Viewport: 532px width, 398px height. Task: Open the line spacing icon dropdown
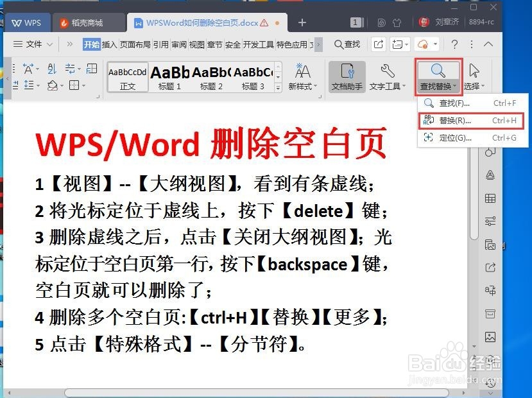pyautogui.click(x=31, y=85)
